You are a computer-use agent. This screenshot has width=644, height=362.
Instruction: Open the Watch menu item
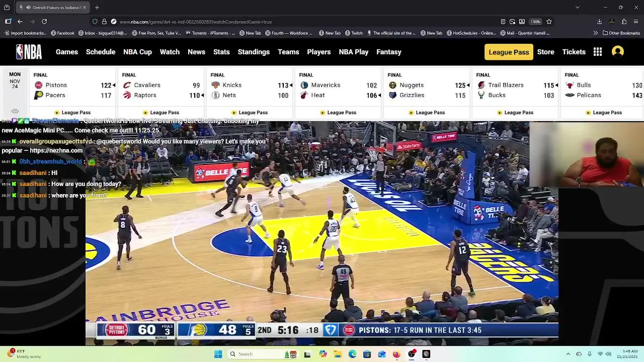coord(170,52)
